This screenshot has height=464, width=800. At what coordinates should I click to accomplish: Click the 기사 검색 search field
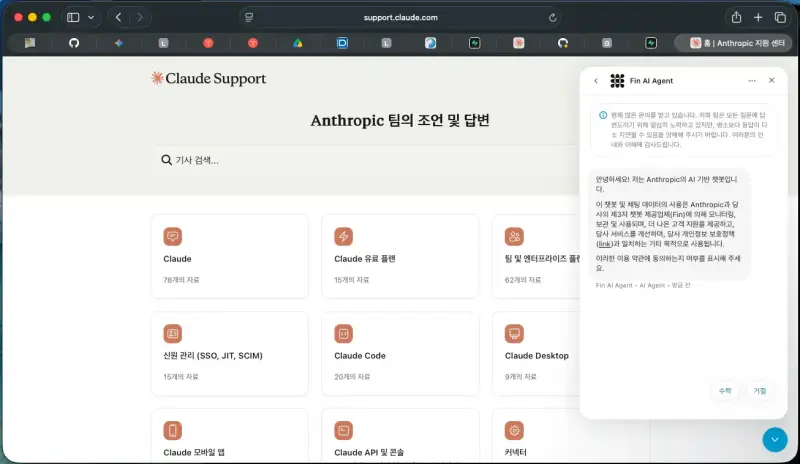pos(367,160)
